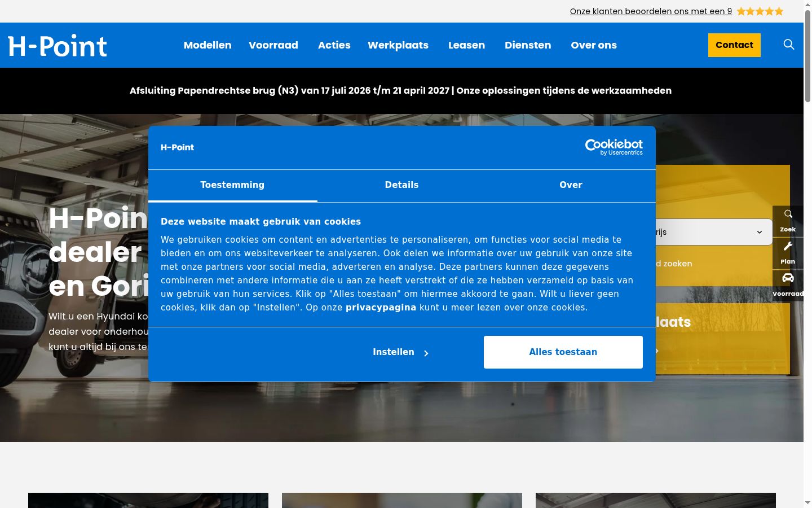The image size is (812, 508).
Task: Open the privacypagina link
Action: pos(381,308)
